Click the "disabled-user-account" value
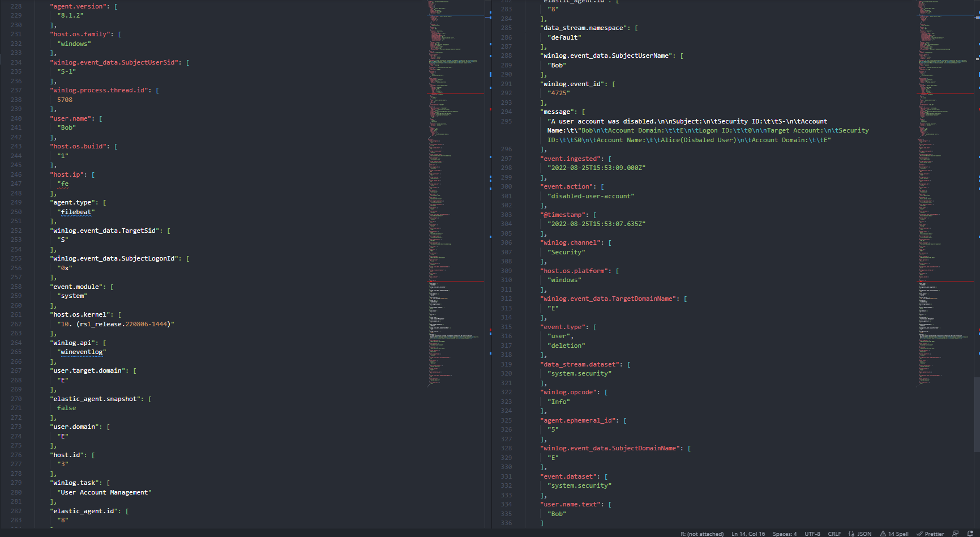 [x=591, y=197]
